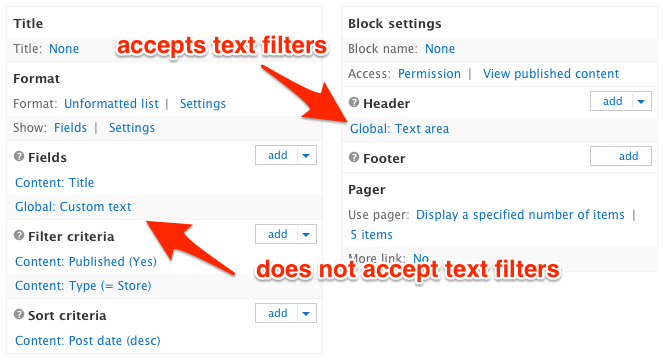
Task: Change the title set to None
Action: (64, 49)
